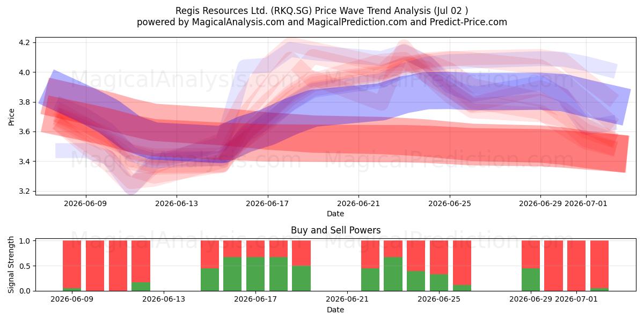The width and height of the screenshot is (644, 322).
Task: Click 2026-06-17 tick label under Buy and Sell Powers
Action: coord(255,299)
